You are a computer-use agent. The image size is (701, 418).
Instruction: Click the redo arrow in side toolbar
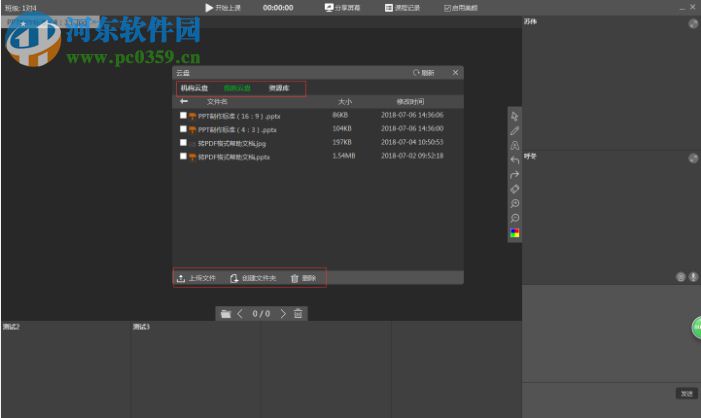click(x=515, y=175)
